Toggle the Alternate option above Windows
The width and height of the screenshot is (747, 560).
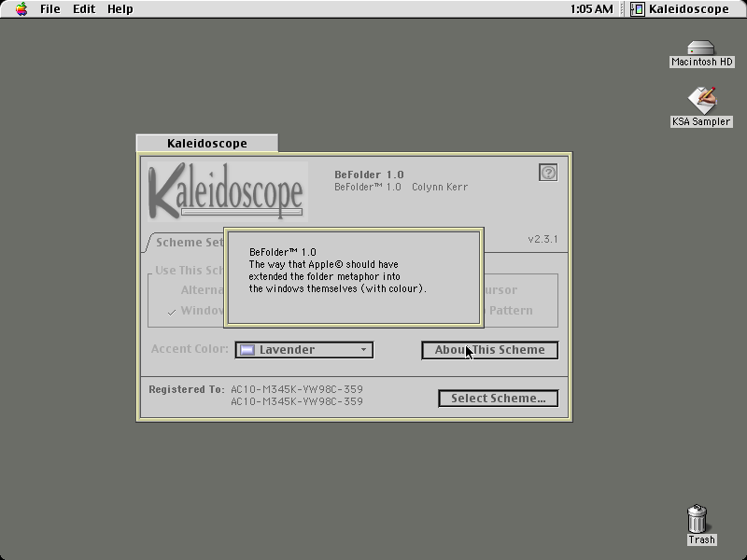tap(202, 290)
